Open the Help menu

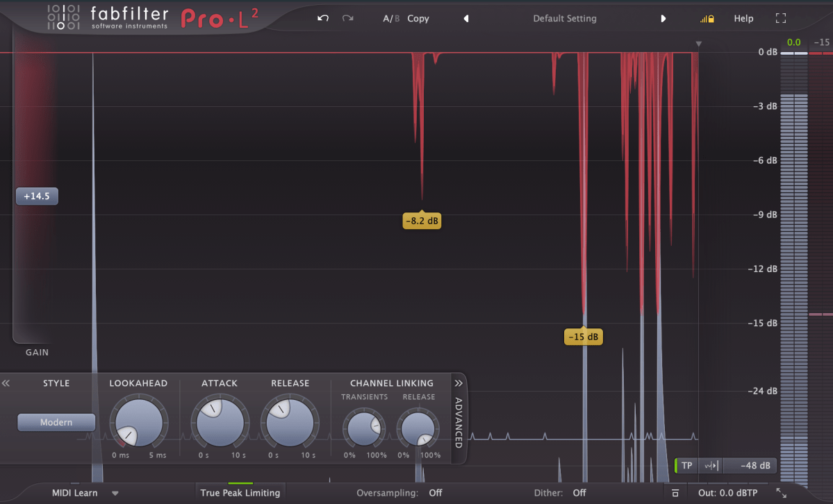pyautogui.click(x=743, y=19)
